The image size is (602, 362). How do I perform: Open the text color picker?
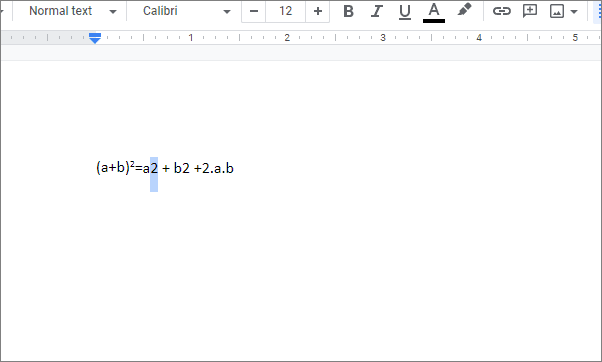click(434, 12)
